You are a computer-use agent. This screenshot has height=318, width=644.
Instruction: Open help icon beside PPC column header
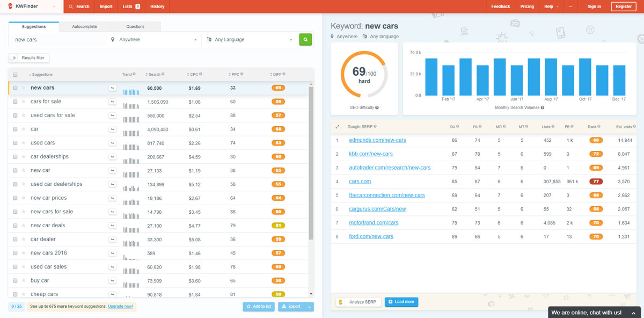point(242,74)
